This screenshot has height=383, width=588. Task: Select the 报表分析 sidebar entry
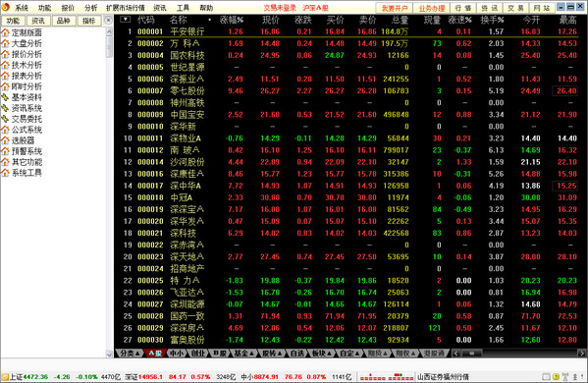[22, 76]
